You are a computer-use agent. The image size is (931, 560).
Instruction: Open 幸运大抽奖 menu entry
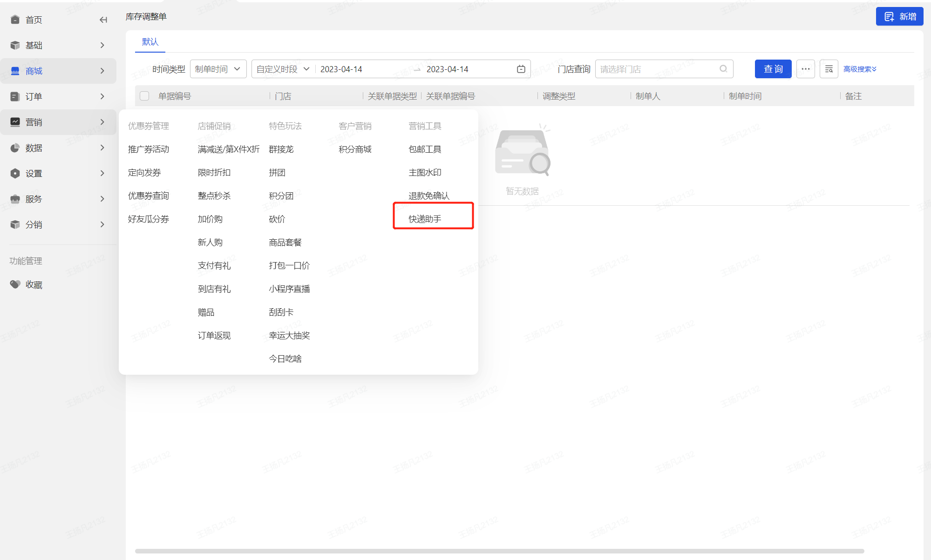point(289,335)
